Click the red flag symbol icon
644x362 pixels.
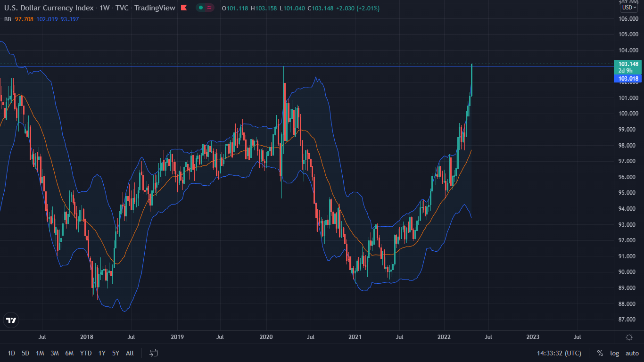coord(184,8)
